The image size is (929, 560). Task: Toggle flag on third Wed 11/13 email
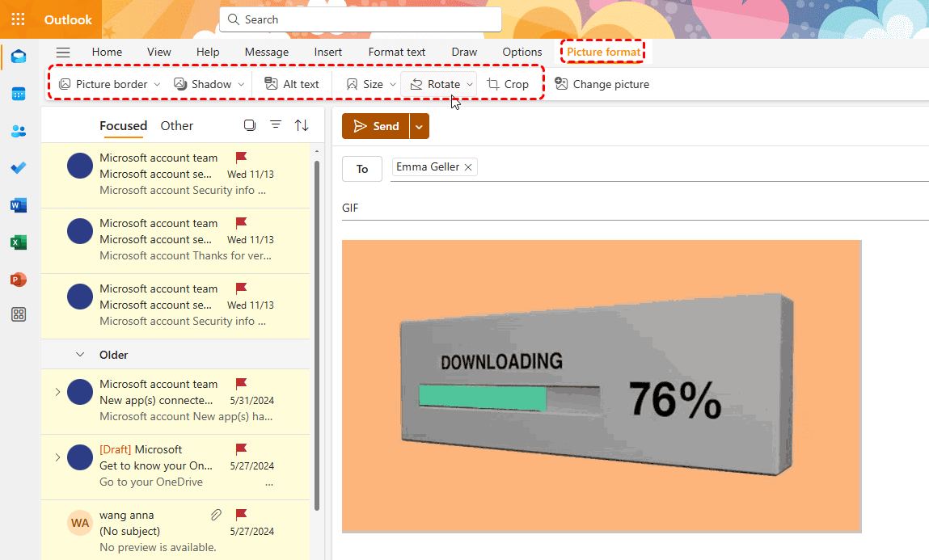tap(241, 288)
